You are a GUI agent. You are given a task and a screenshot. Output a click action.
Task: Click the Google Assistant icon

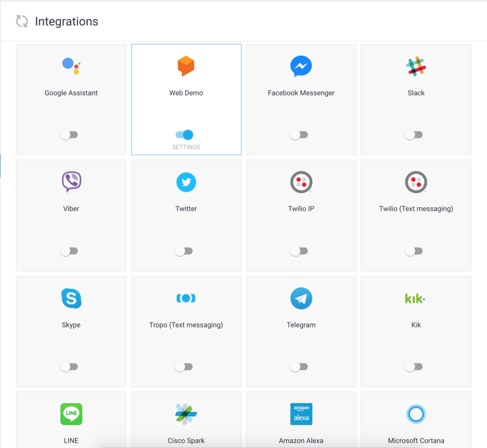click(x=71, y=66)
